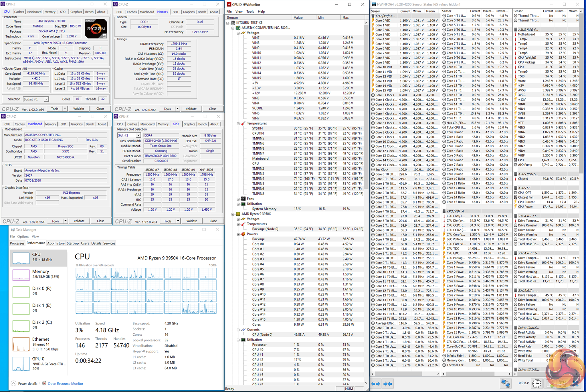586x392 pixels.
Task: Open the Socket #1 selection dropdown
Action: click(x=46, y=99)
